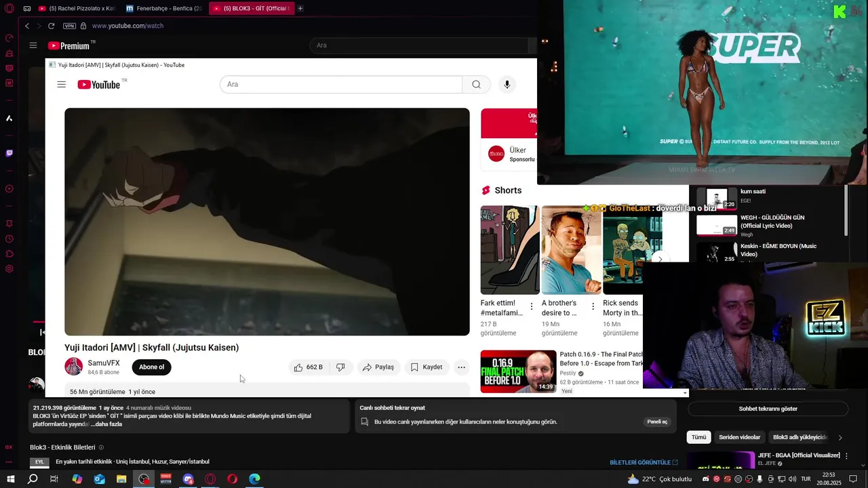Image resolution: width=868 pixels, height=488 pixels.
Task: Select the Seriden videolar chip
Action: coord(739,437)
